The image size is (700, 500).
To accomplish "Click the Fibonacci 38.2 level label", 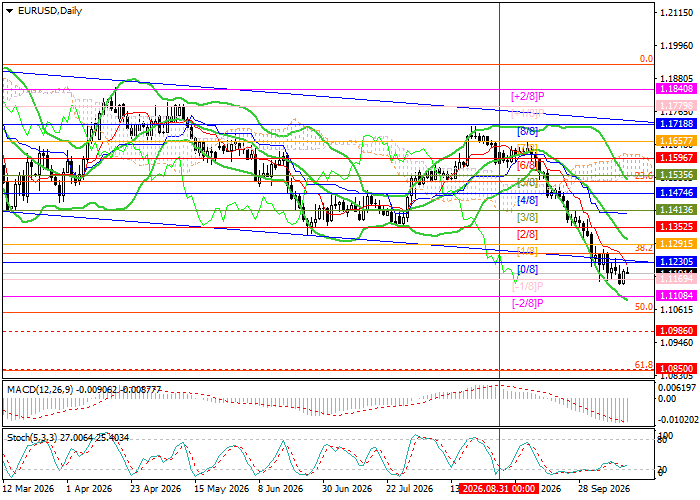I will pos(644,248).
